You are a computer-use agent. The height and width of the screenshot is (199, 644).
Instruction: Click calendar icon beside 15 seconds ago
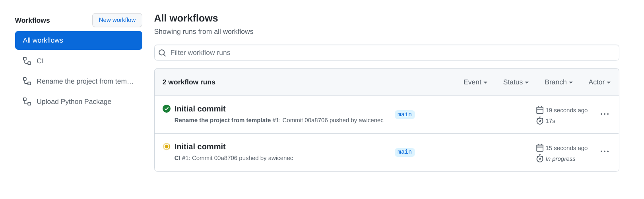(540, 148)
